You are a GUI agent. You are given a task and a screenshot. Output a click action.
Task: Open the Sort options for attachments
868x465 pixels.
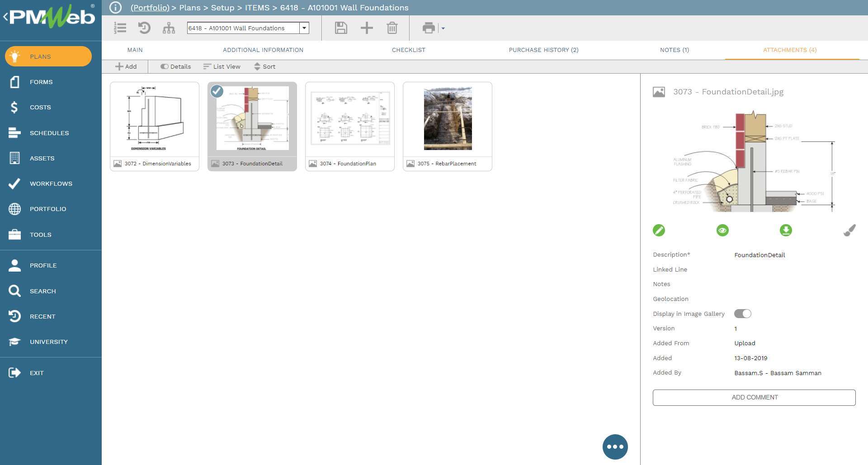(x=264, y=66)
